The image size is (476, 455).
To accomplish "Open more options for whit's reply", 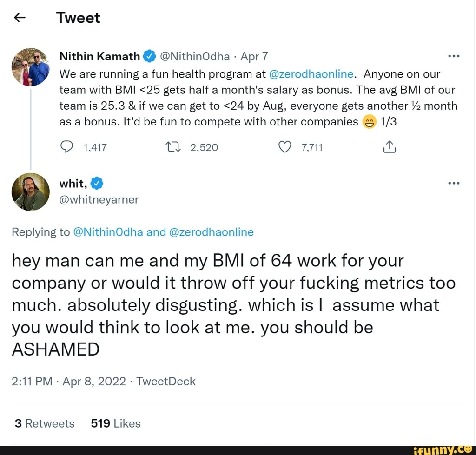I will pyautogui.click(x=453, y=183).
